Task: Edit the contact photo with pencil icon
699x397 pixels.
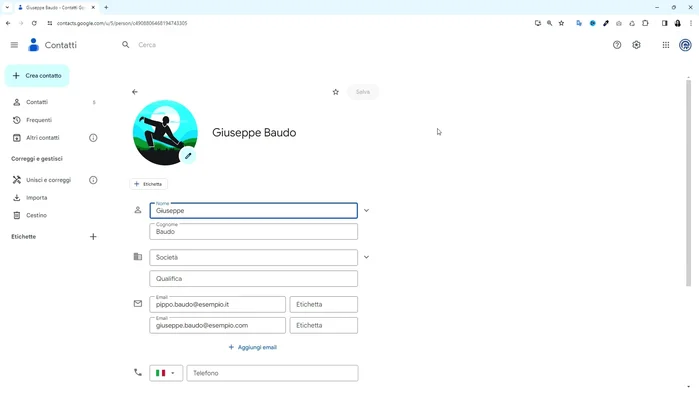Action: click(188, 156)
